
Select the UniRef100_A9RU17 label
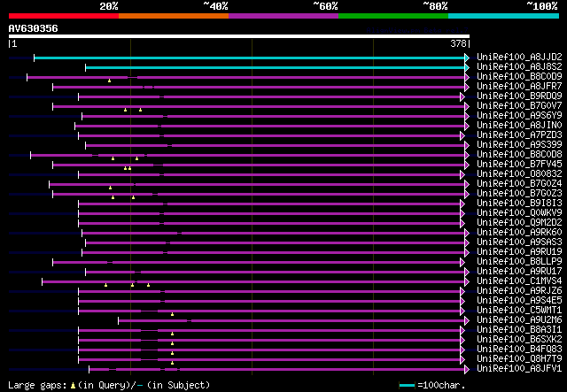coord(519,272)
